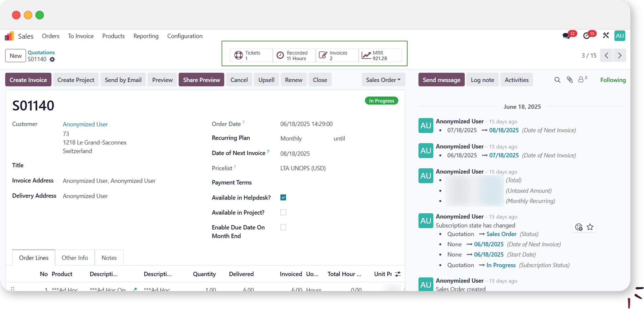Open the messages chat icon
This screenshot has width=644, height=309.
(x=566, y=36)
